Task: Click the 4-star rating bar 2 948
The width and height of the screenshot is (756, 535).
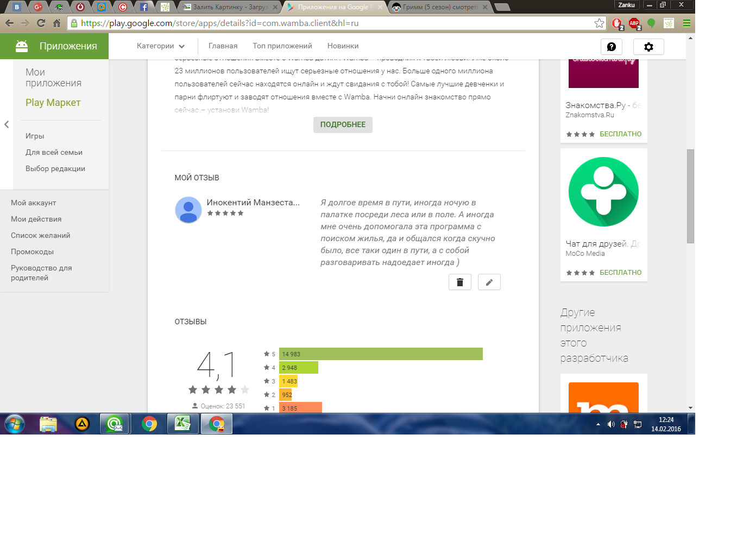Action: [299, 368]
